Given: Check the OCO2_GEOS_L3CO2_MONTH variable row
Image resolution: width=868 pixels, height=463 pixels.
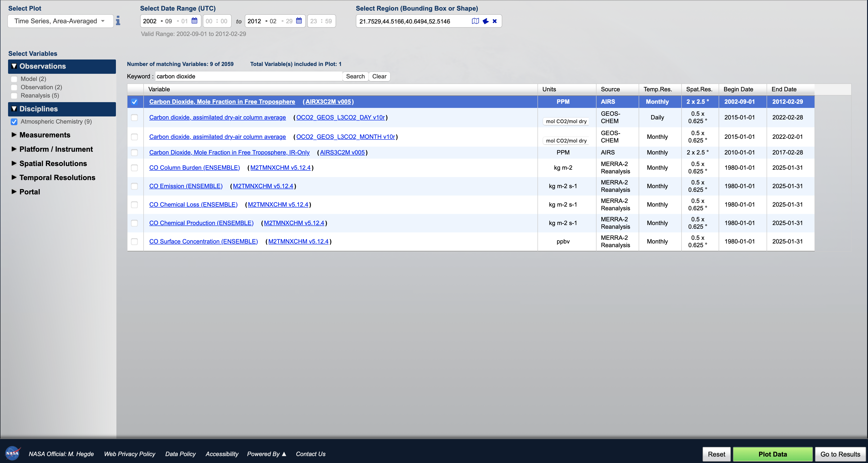Looking at the screenshot, I should pos(134,137).
